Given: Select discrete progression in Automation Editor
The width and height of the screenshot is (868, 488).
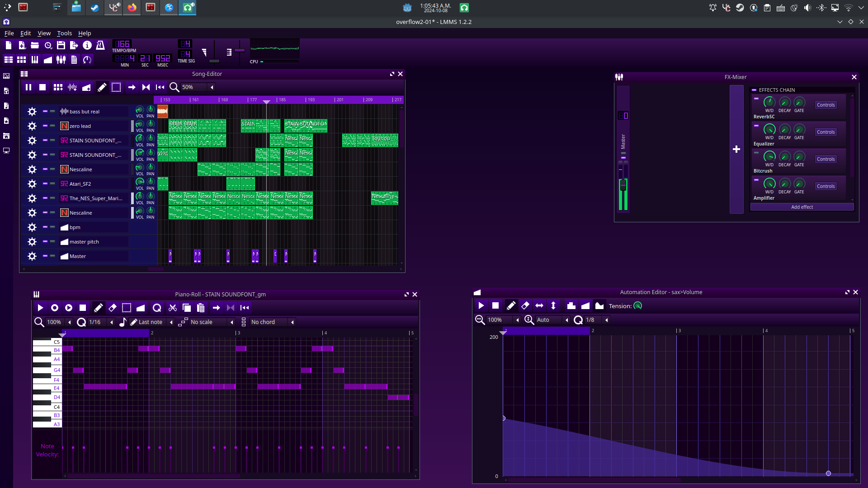Looking at the screenshot, I should 571,306.
